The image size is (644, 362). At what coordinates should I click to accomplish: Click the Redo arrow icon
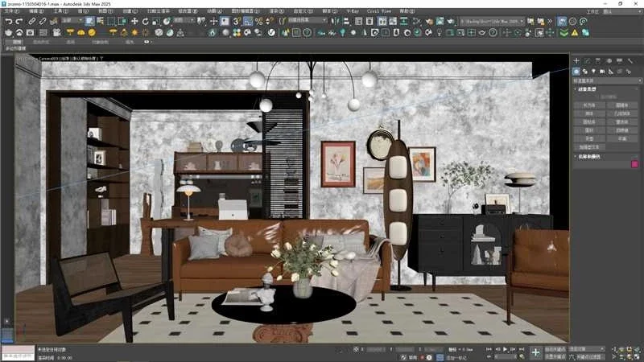click(19, 21)
